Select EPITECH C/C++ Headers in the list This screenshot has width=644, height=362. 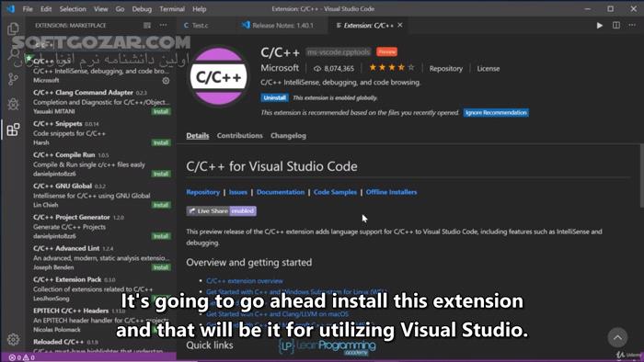101,320
